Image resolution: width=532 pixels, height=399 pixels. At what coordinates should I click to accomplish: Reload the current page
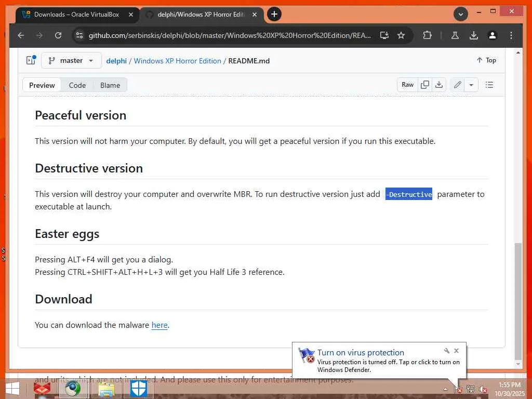coord(58,35)
